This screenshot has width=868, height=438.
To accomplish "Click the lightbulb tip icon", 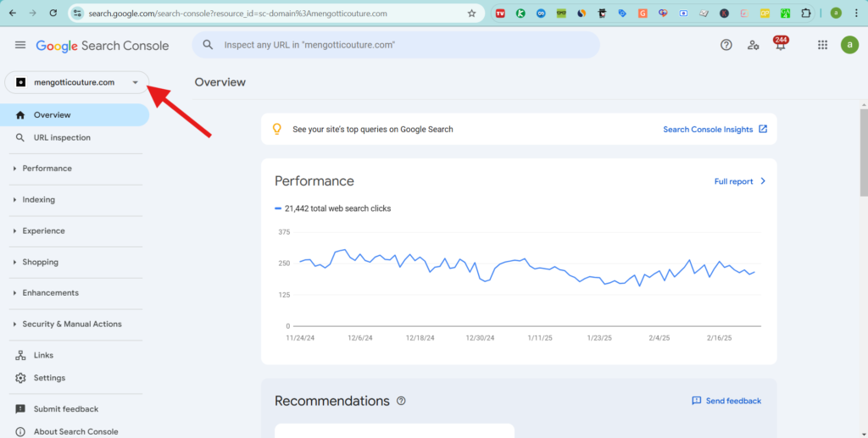I will (x=277, y=129).
